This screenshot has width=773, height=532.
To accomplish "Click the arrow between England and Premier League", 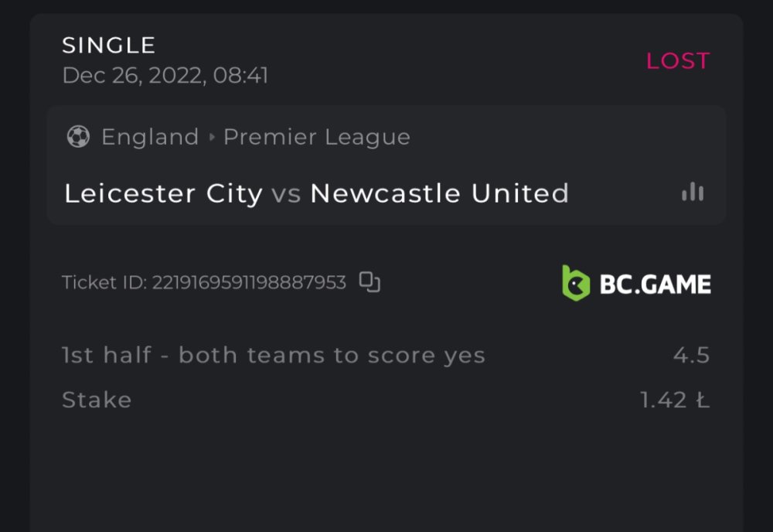I will pyautogui.click(x=212, y=138).
